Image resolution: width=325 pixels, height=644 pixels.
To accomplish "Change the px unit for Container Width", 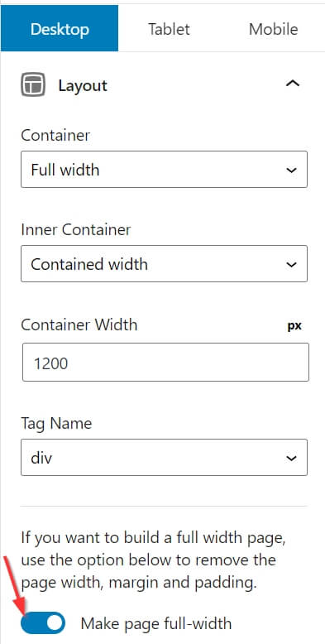I will click(294, 326).
